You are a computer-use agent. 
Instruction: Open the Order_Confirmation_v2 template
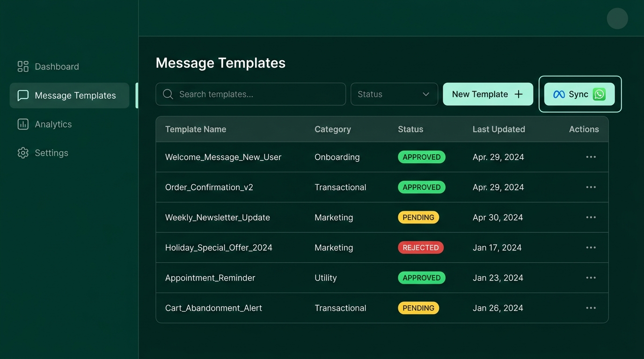209,187
